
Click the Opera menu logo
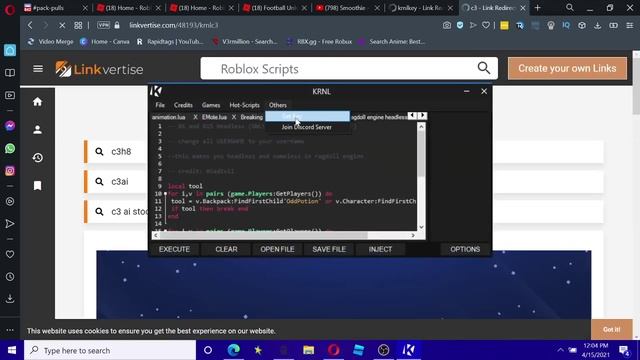(x=9, y=9)
